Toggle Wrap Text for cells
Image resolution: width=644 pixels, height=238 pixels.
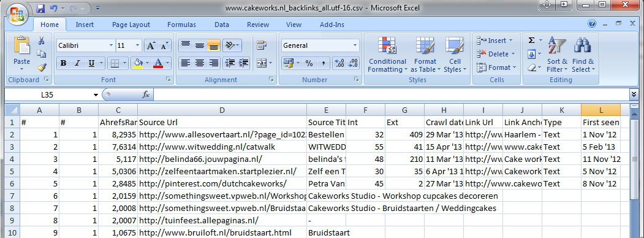click(261, 45)
